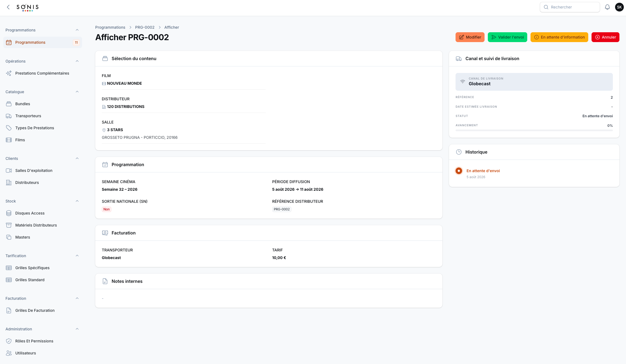Open Transporteurs truck icon in sidebar
The image size is (626, 364).
(x=9, y=116)
